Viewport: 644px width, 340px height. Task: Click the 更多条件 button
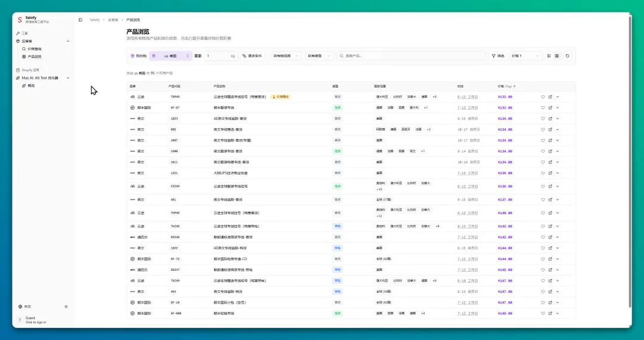pos(252,56)
